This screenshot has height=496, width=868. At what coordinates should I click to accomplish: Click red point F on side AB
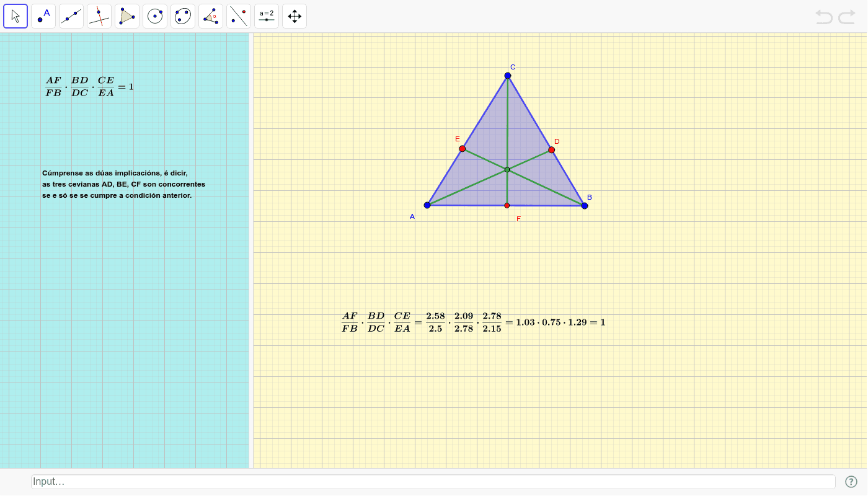[507, 205]
